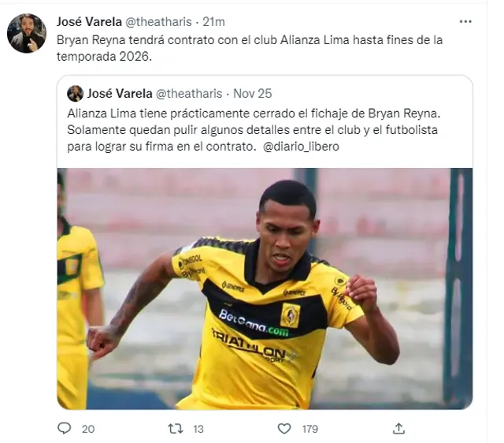Click the main tweet text about 2026 contract
Viewport: 504px width, 443px height.
click(x=250, y=48)
